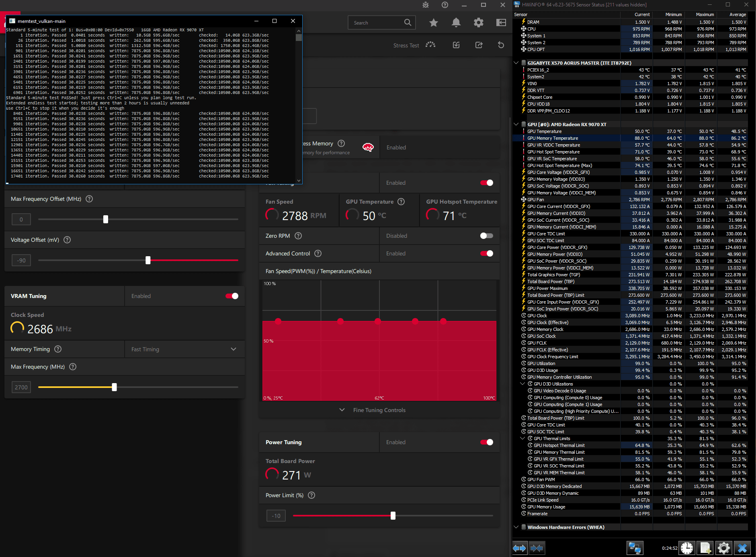Click the Stress Test label button
Screen dimensions: 756x557
406,45
